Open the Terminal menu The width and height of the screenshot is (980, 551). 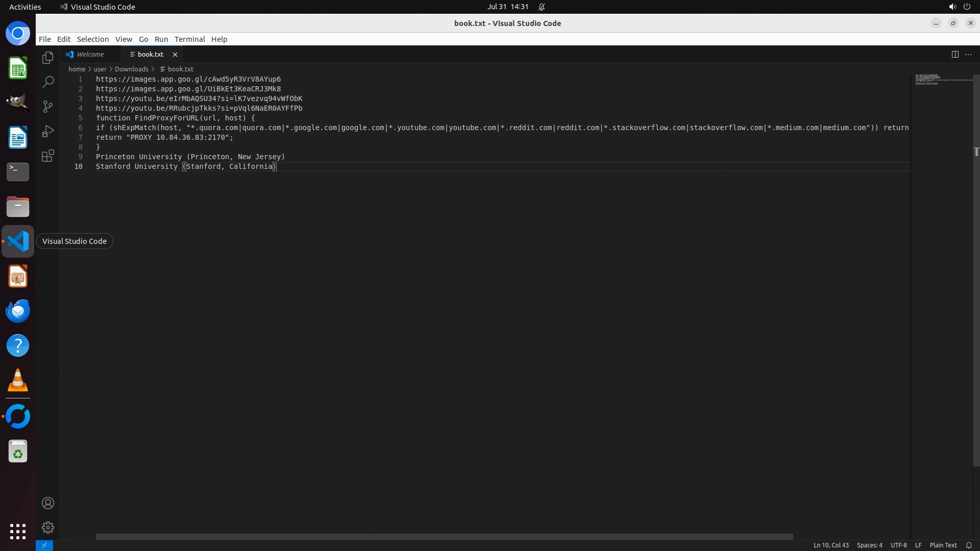[189, 39]
